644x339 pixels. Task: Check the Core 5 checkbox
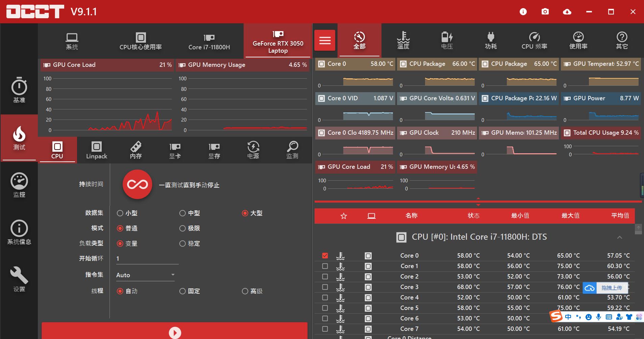pyautogui.click(x=325, y=308)
